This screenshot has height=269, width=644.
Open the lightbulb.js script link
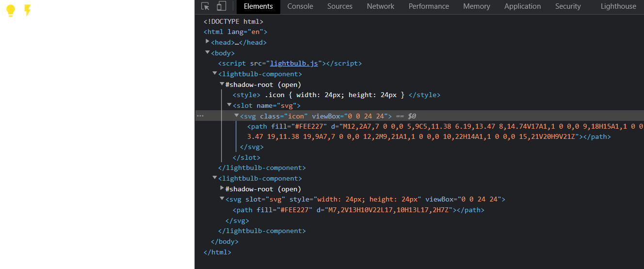coord(294,64)
